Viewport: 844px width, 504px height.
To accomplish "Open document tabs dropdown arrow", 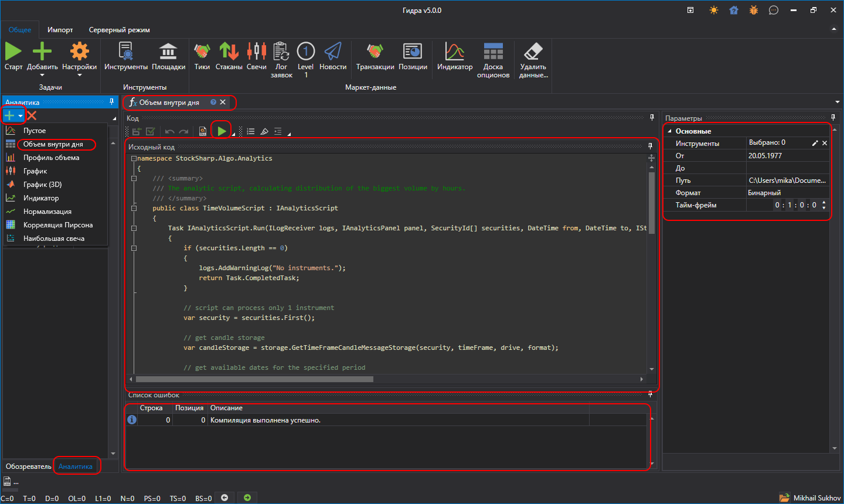I will [x=837, y=102].
